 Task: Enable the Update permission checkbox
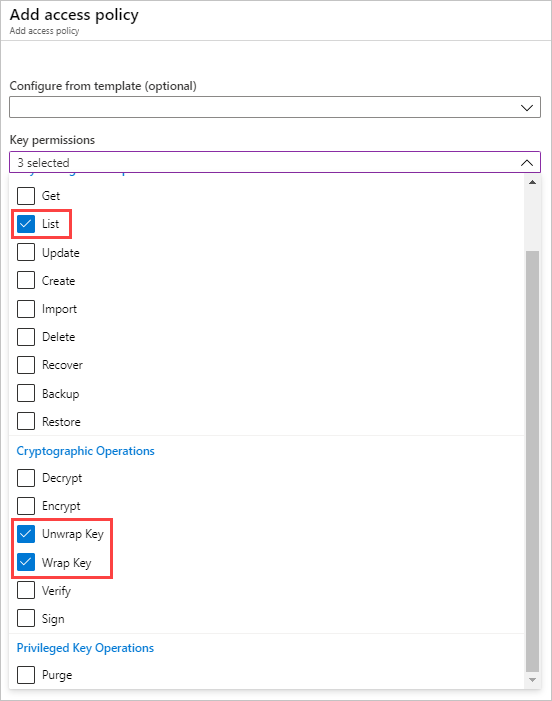(26, 252)
